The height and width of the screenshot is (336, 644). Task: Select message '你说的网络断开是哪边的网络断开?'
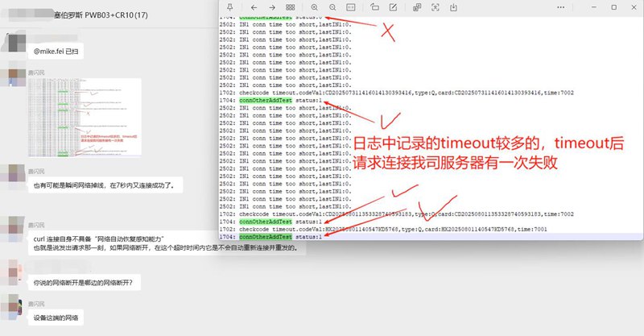(84, 283)
